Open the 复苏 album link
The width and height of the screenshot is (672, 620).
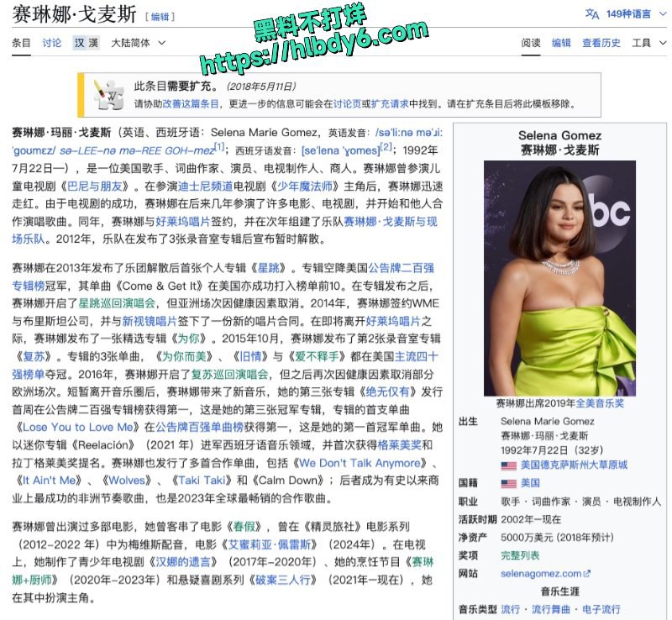coord(34,357)
